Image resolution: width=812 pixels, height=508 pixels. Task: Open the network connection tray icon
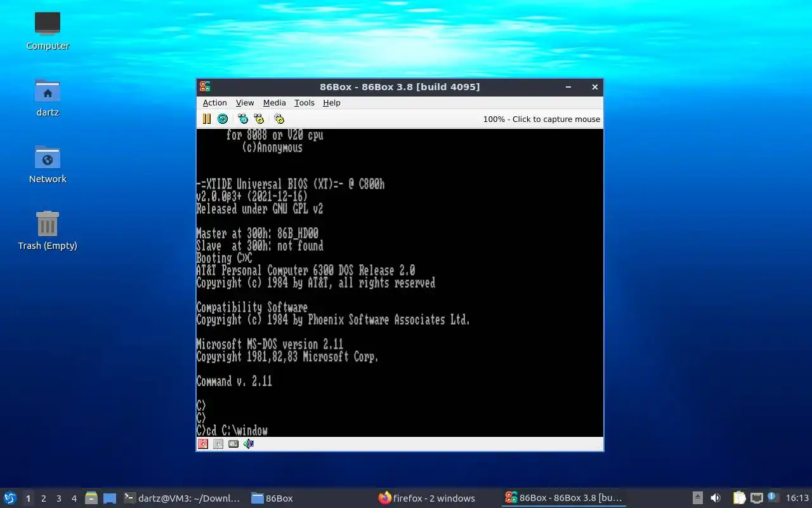coord(756,498)
